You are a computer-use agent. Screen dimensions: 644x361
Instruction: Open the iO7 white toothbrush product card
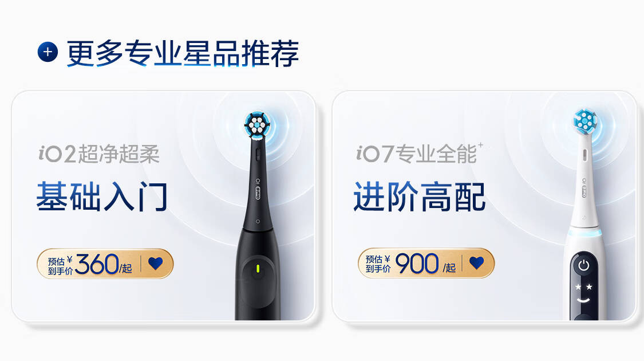pos(484,206)
